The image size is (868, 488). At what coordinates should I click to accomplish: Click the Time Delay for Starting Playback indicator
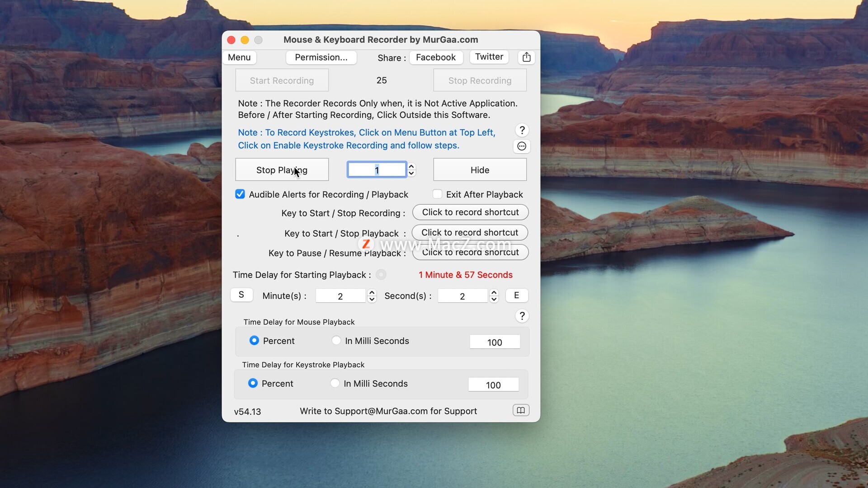(x=381, y=275)
